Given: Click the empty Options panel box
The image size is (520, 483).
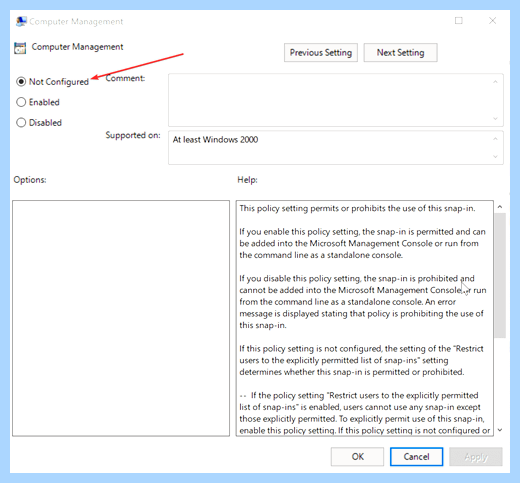Looking at the screenshot, I should click(121, 318).
